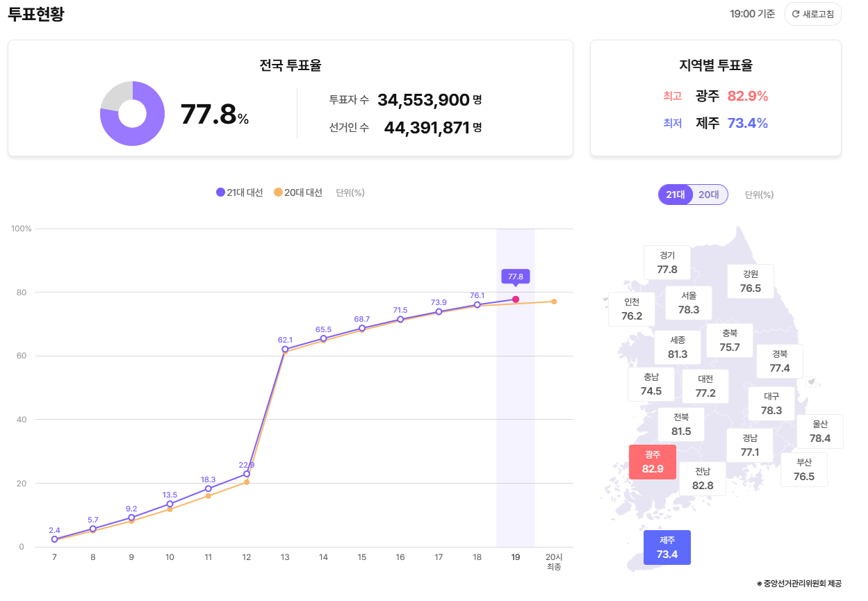This screenshot has width=868, height=601.
Task: Click the 새로고침 refresh button
Action: pyautogui.click(x=812, y=14)
